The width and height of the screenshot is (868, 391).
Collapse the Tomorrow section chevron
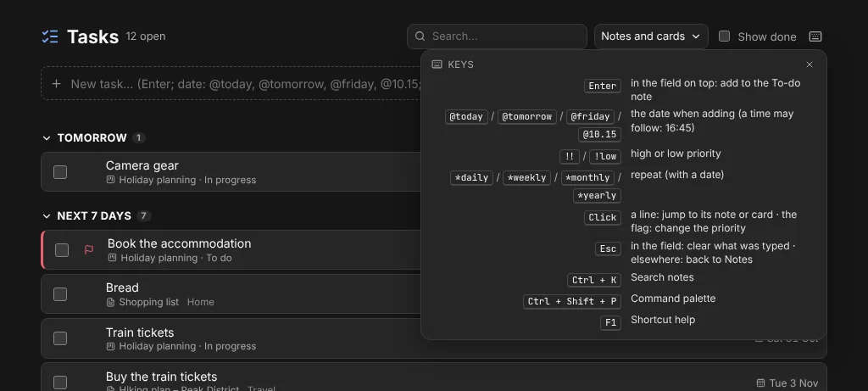click(x=47, y=138)
